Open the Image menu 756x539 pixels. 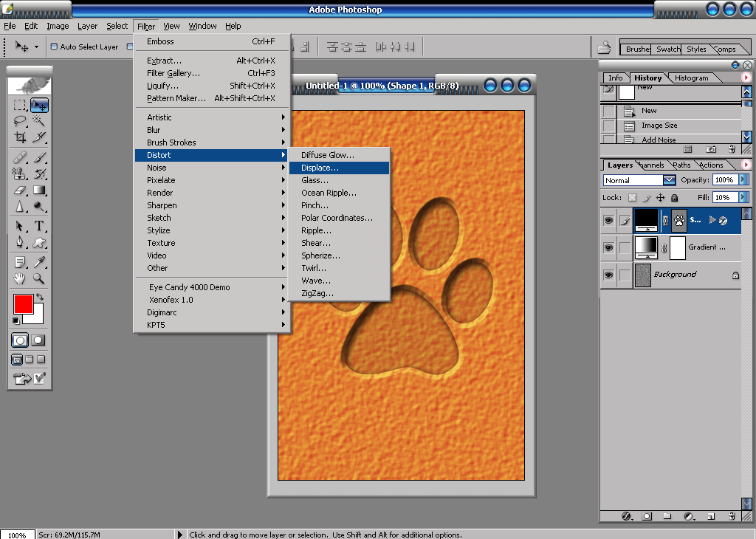[58, 26]
